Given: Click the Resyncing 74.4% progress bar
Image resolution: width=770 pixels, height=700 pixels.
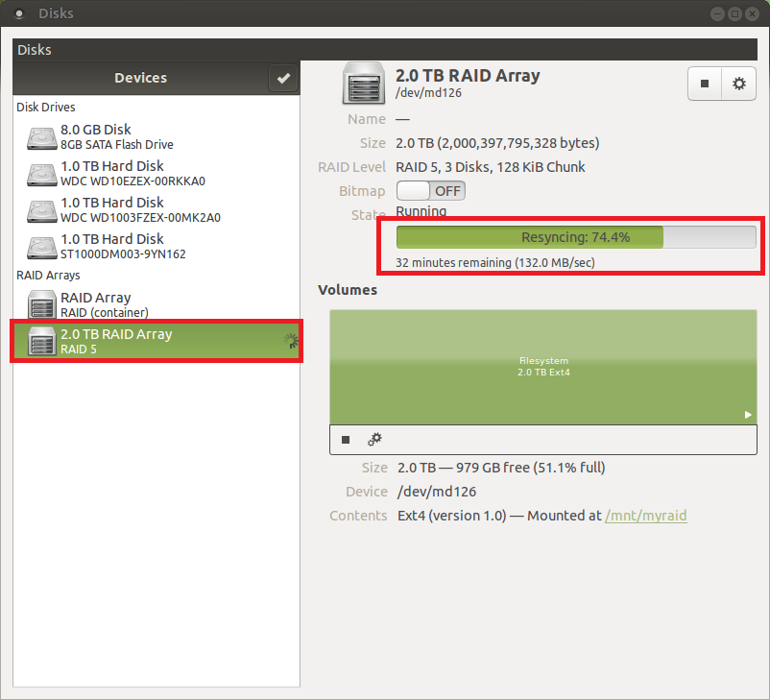Looking at the screenshot, I should point(576,237).
